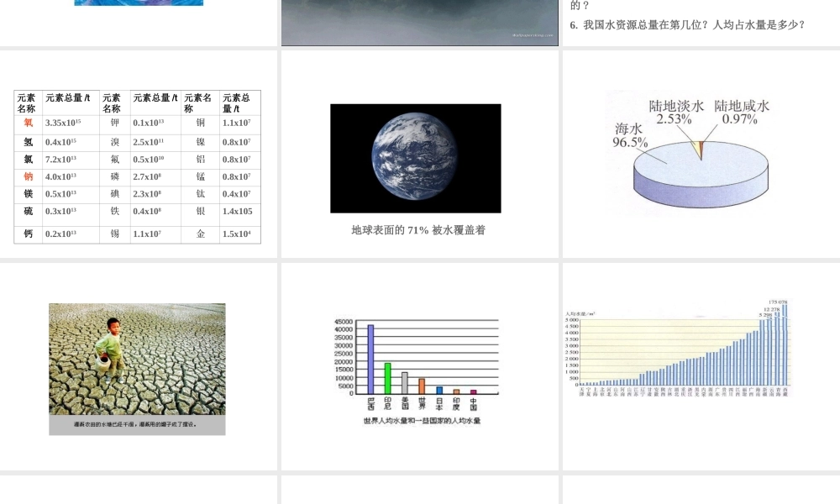Click the 世界 label under the bar chart
The height and width of the screenshot is (504, 840).
pyautogui.click(x=423, y=403)
